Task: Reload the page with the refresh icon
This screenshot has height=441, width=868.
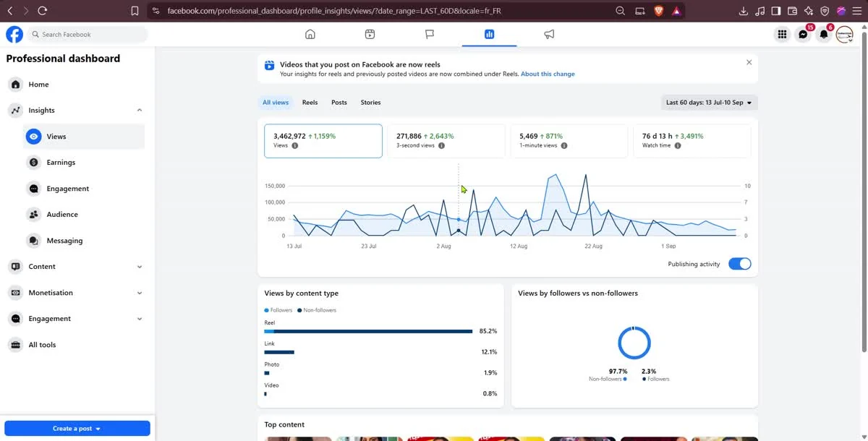Action: (43, 11)
